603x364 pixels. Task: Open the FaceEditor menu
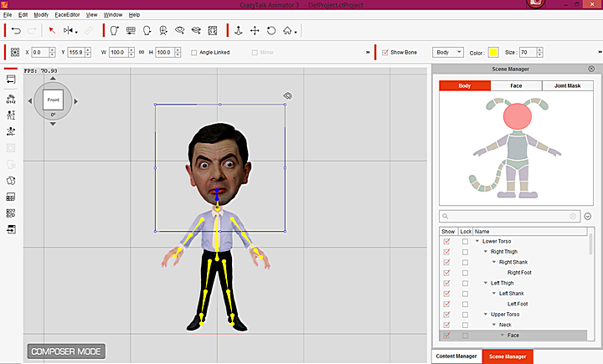click(x=67, y=14)
